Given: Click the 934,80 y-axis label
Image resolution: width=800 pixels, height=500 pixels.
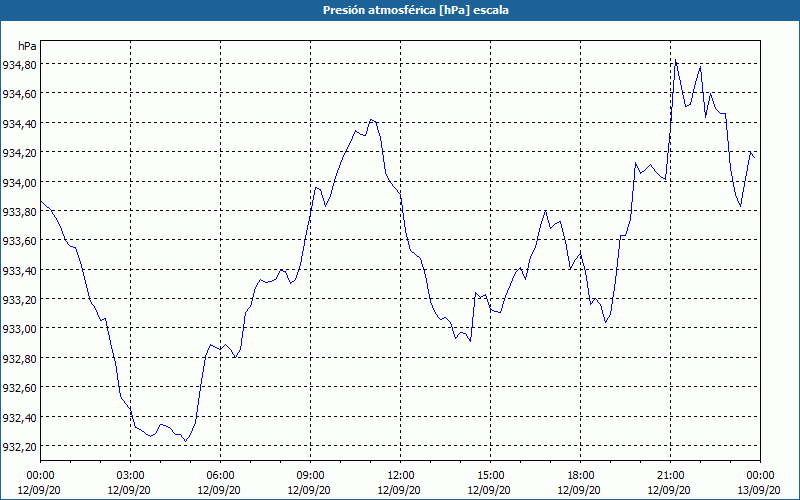Looking at the screenshot, I should point(18,65).
